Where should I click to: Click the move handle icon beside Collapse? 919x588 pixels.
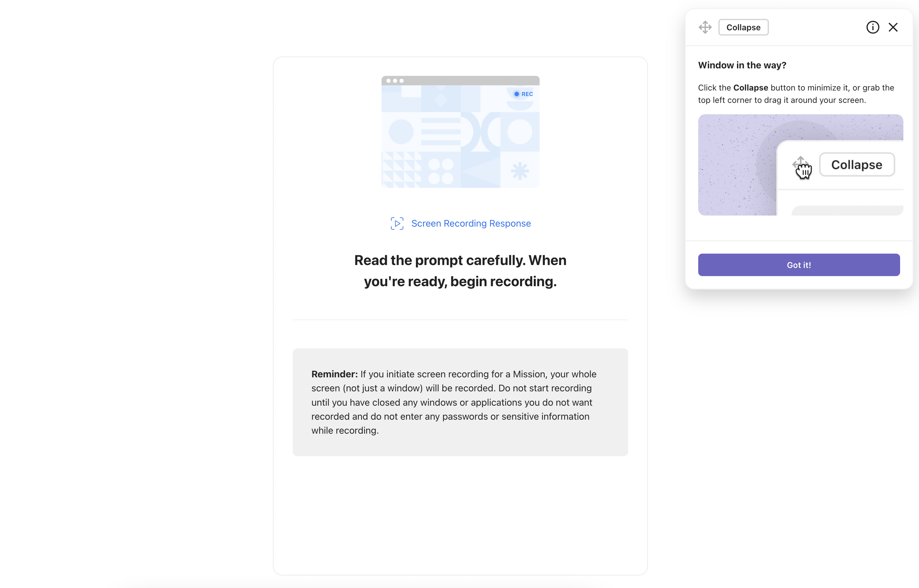tap(705, 27)
